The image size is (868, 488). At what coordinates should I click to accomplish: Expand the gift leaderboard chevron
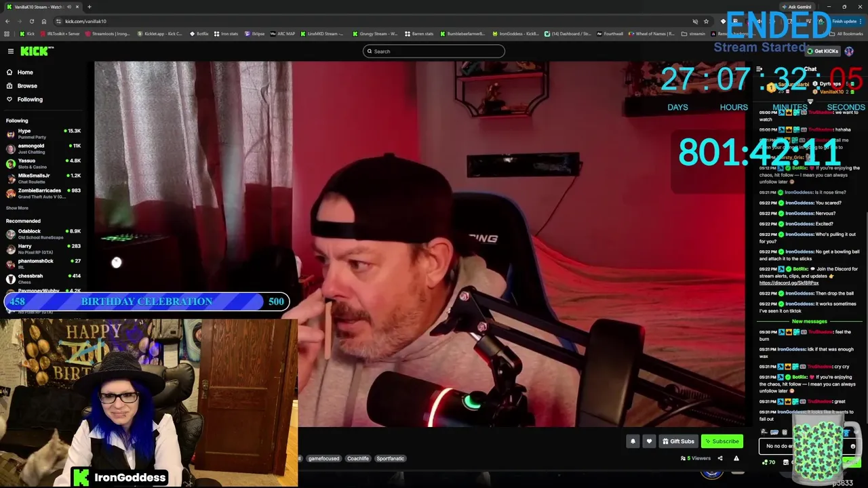click(x=810, y=101)
